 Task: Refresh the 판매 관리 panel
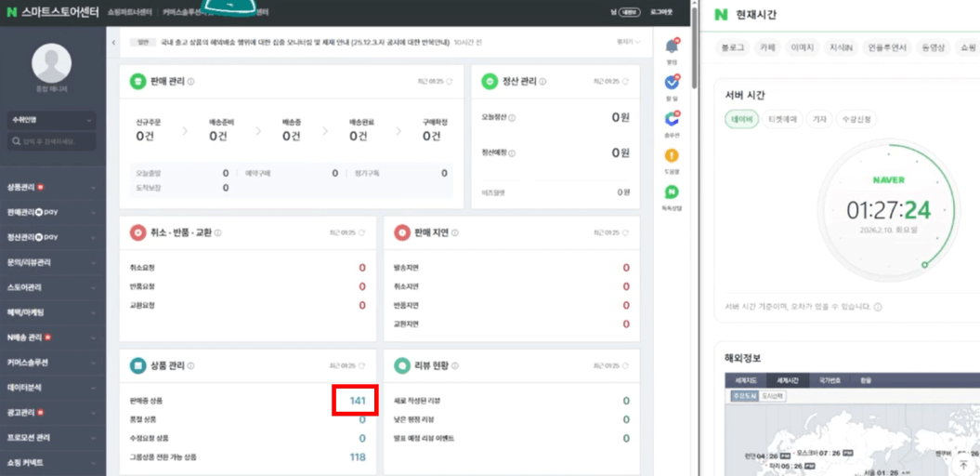[x=451, y=82]
